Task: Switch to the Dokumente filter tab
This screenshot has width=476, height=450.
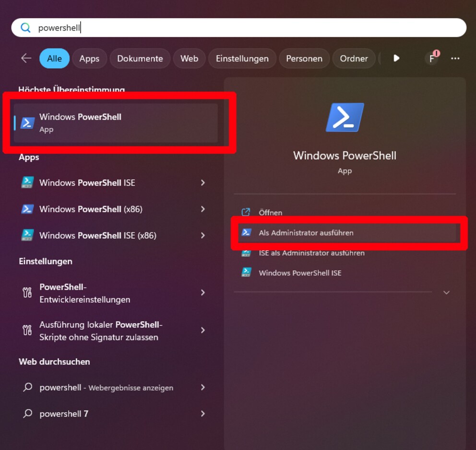Action: (x=140, y=58)
